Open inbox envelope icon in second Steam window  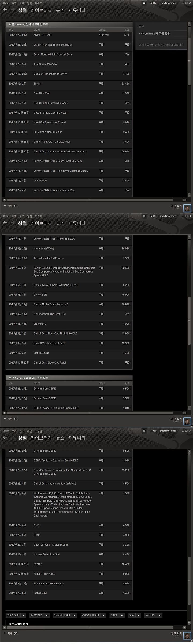coord(144,216)
